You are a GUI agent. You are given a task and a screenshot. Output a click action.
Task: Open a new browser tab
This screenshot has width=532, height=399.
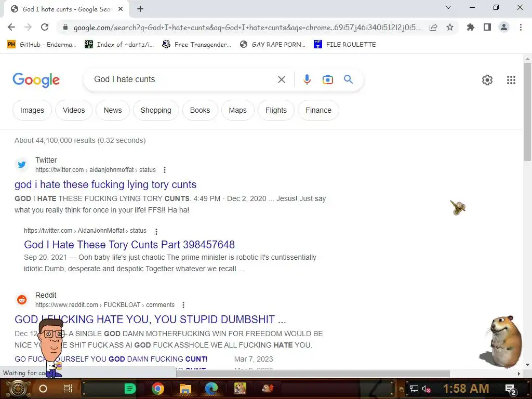click(x=140, y=9)
